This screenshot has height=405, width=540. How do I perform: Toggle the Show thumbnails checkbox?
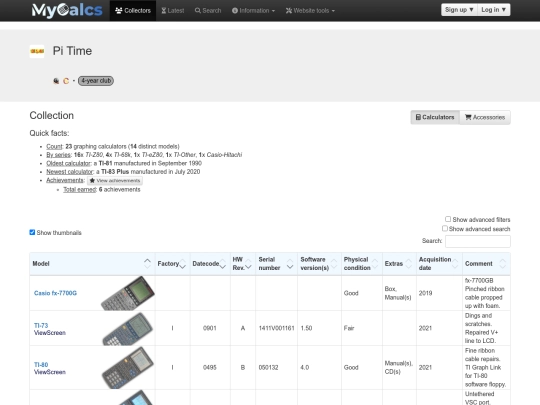click(x=32, y=232)
